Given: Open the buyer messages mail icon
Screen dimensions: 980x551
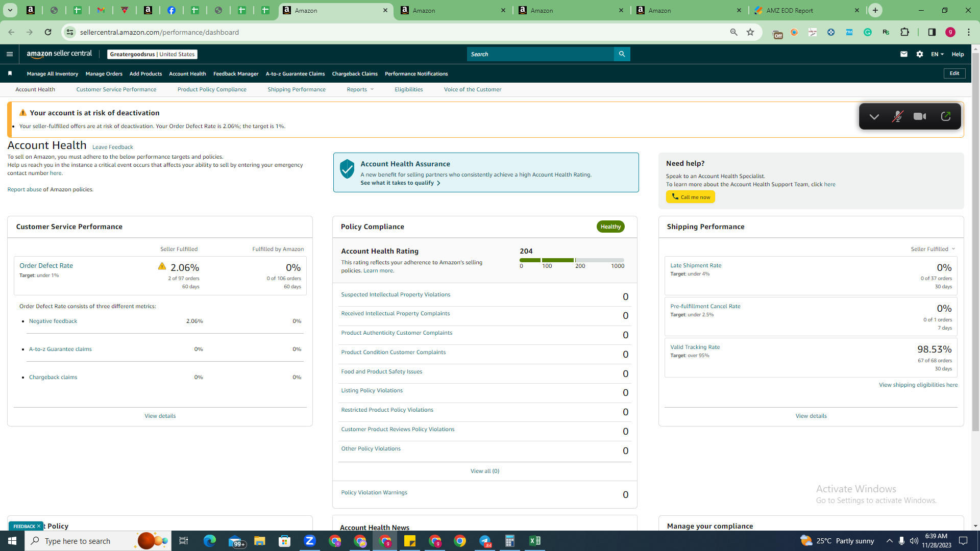Looking at the screenshot, I should (x=904, y=54).
